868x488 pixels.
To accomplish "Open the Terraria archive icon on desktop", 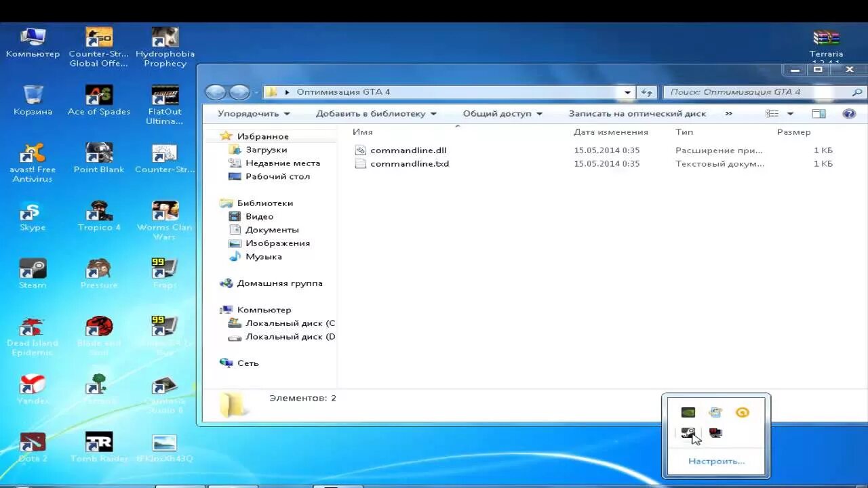I will [x=826, y=45].
